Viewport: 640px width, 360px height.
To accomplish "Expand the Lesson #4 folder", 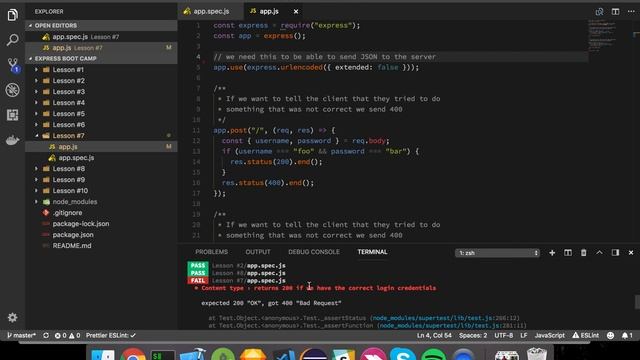I will 101,102.
